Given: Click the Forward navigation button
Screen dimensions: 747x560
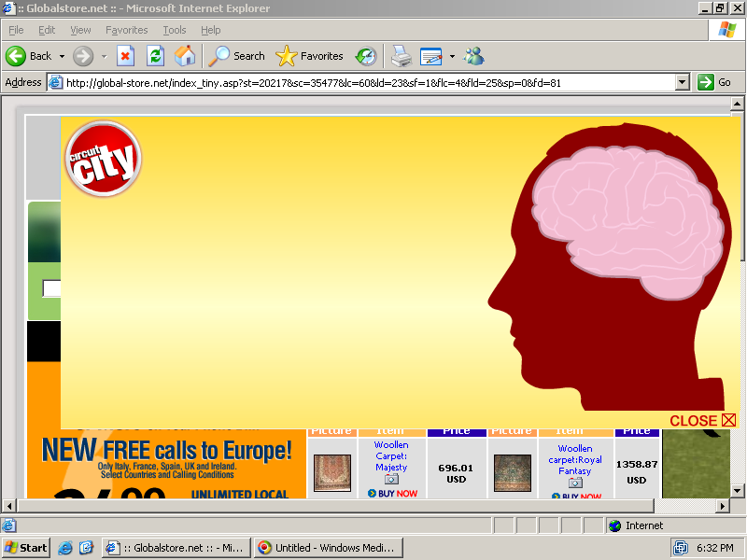Looking at the screenshot, I should 83,56.
